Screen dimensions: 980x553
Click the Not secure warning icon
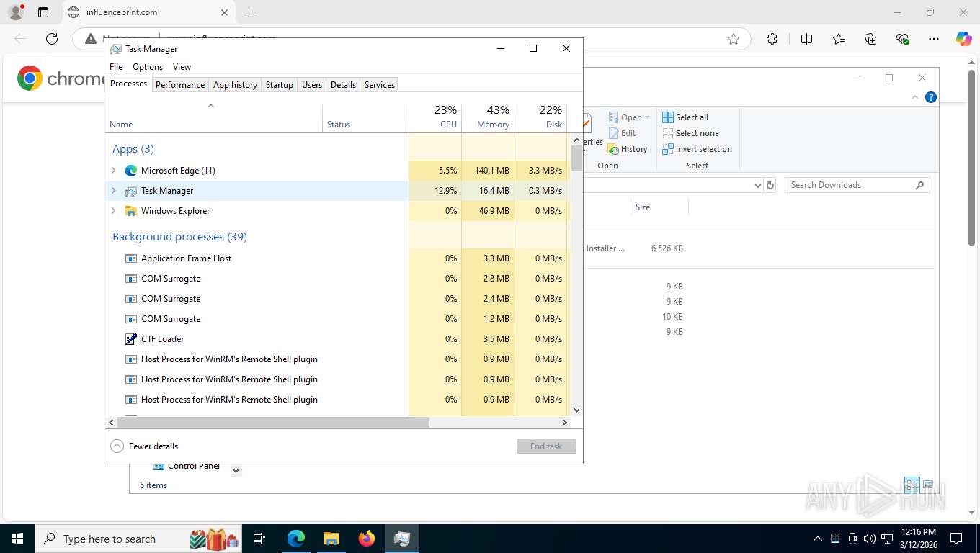90,39
